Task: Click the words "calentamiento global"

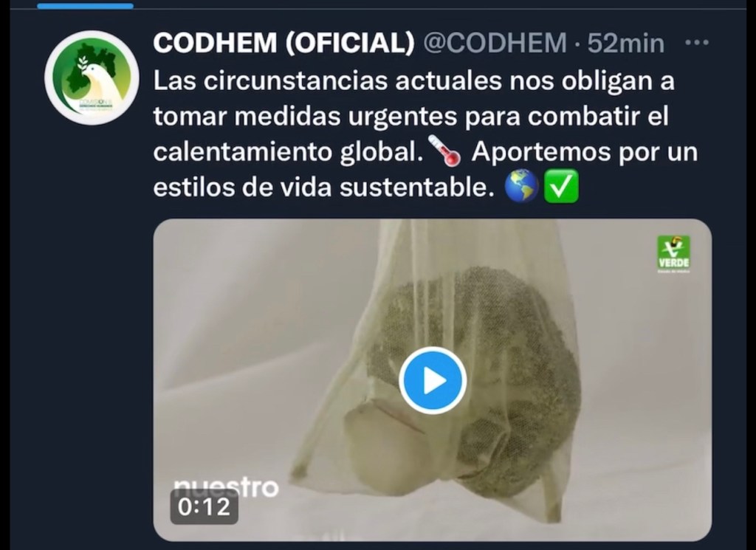Action: tap(288, 151)
